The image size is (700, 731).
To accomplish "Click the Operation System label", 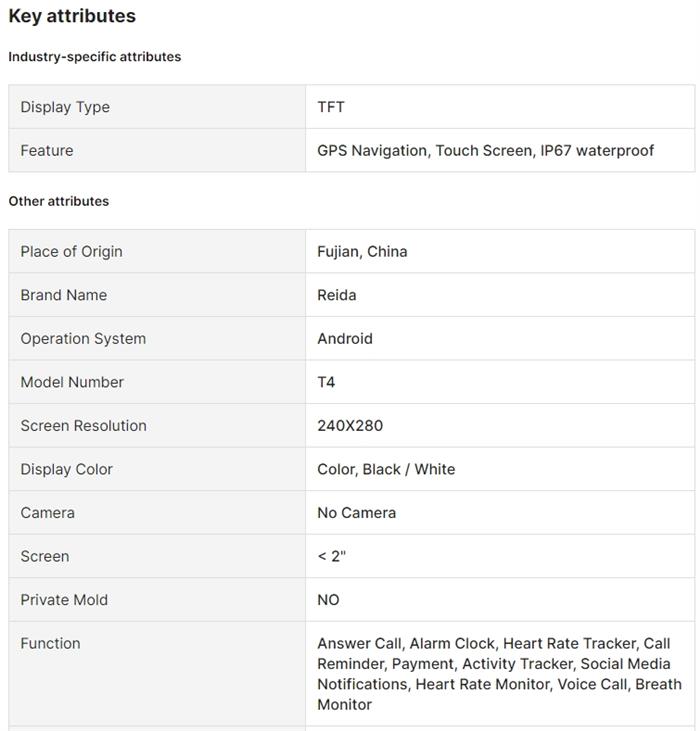I will coord(83,339).
